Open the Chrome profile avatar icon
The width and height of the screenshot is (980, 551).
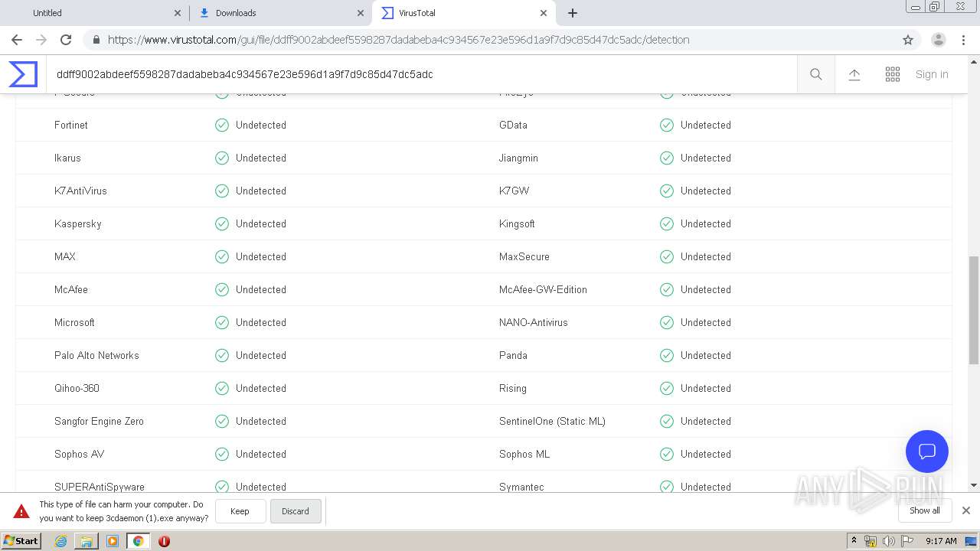939,40
